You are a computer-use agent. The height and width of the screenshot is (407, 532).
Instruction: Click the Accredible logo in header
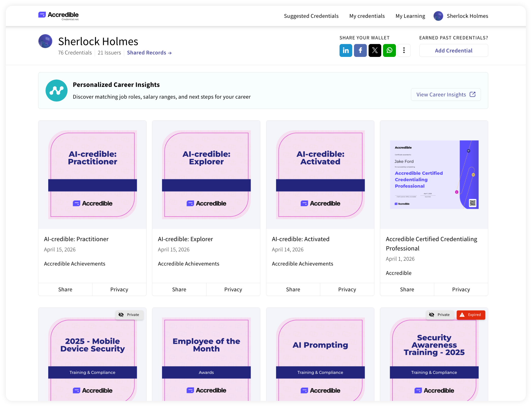point(58,15)
